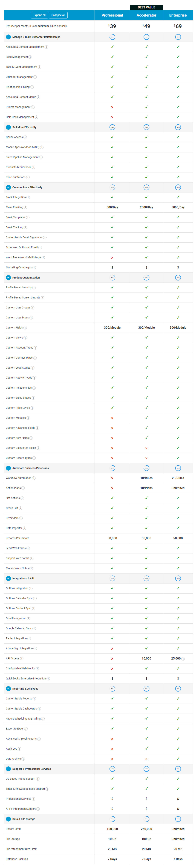This screenshot has width=196, height=868.
Task: Click the 2500/Day Mass Emailing value
Action: [x=146, y=208]
